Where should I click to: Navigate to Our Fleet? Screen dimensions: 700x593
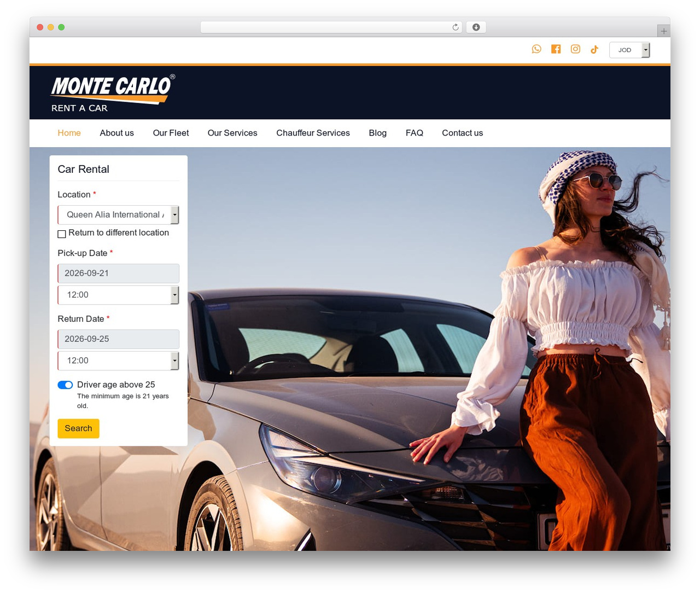tap(171, 133)
